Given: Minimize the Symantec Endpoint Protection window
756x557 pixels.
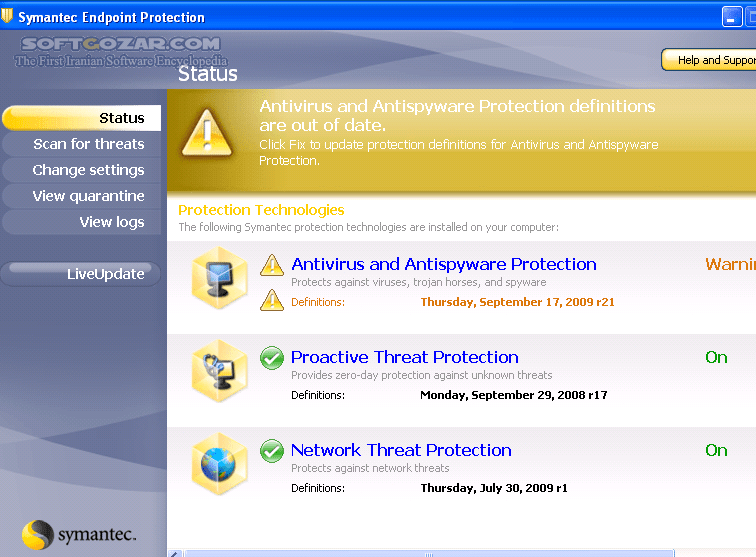Looking at the screenshot, I should tap(731, 17).
